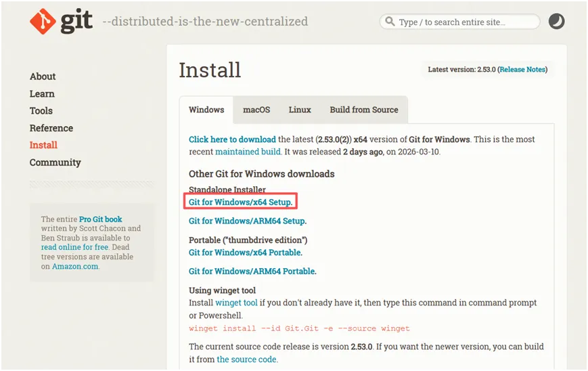The width and height of the screenshot is (588, 371).
Task: Switch to the Linux tab
Action: coord(300,110)
